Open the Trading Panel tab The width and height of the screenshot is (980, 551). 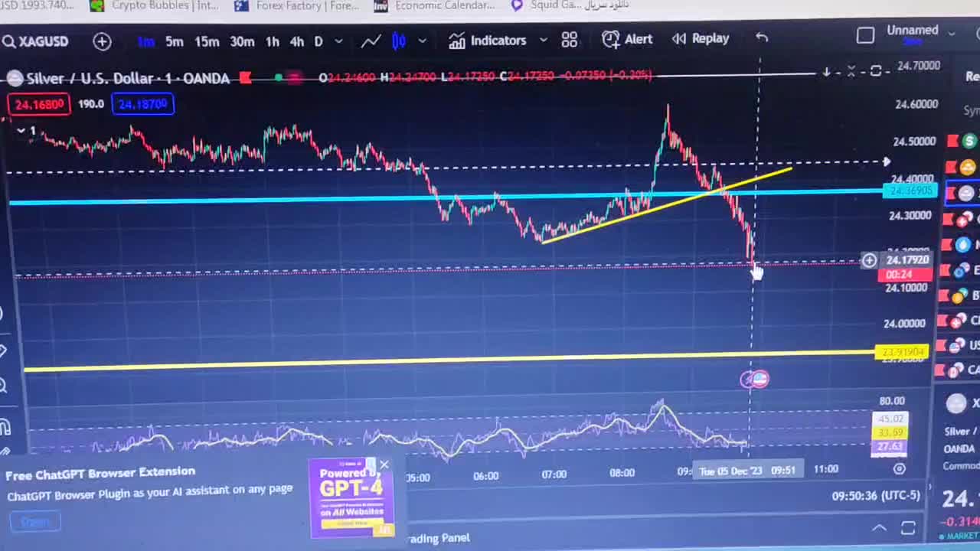(439, 538)
